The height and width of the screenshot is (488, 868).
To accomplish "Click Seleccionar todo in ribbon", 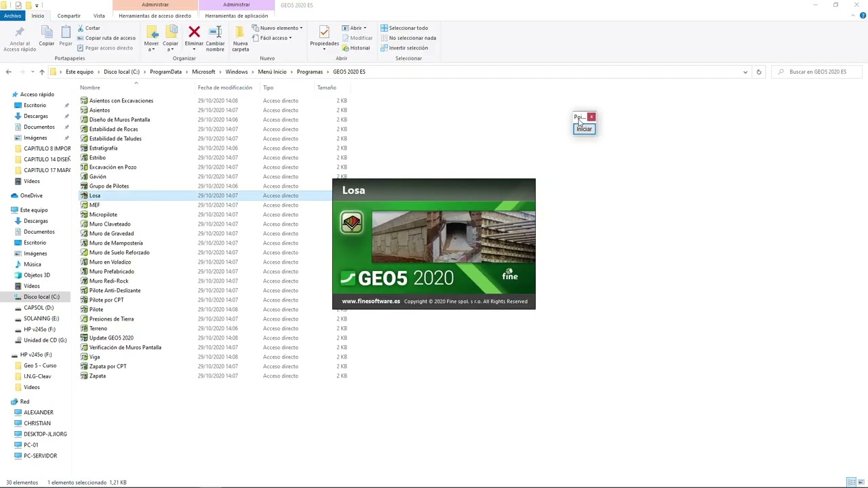I will [x=404, y=28].
